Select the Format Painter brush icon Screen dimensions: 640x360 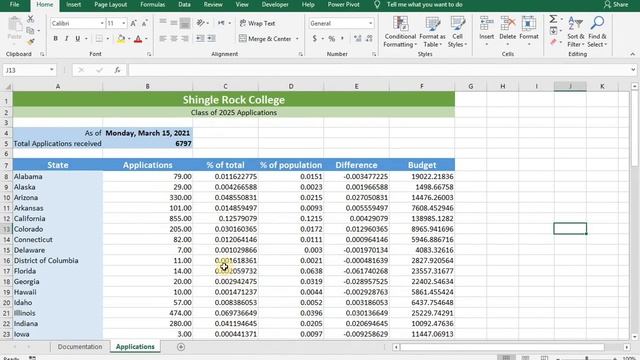[x=31, y=42]
